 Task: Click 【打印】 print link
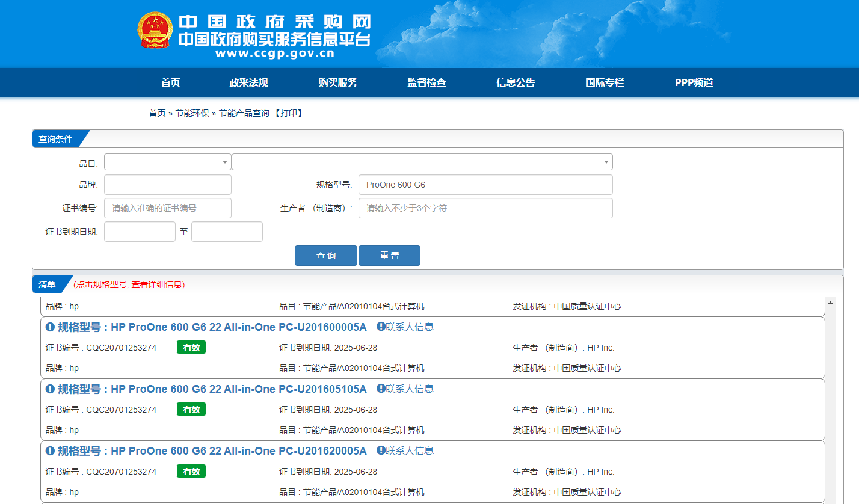pyautogui.click(x=288, y=113)
